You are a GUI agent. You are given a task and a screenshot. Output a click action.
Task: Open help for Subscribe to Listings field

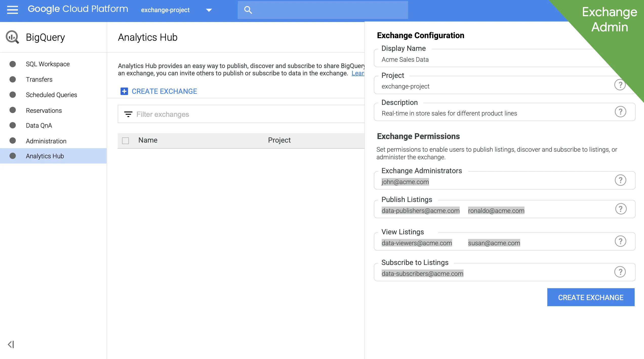point(620,272)
